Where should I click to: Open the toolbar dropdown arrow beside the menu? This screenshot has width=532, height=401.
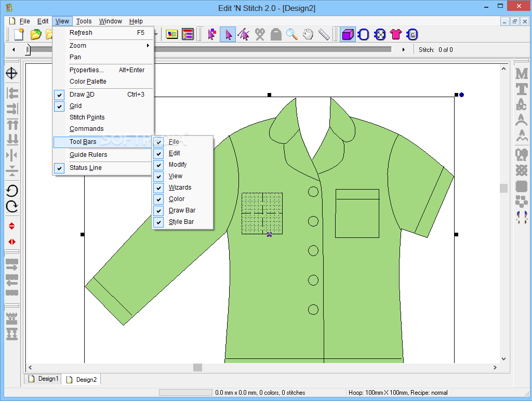(x=156, y=34)
